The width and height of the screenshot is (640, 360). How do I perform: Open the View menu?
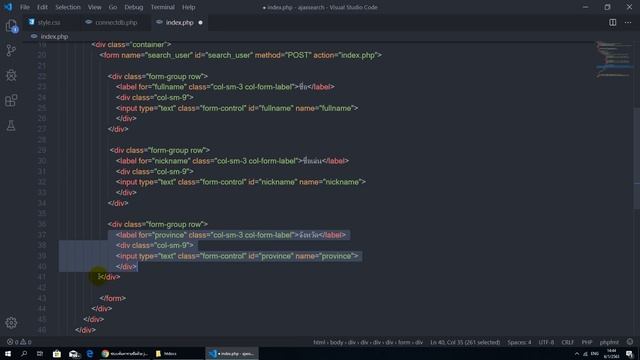coord(94,7)
